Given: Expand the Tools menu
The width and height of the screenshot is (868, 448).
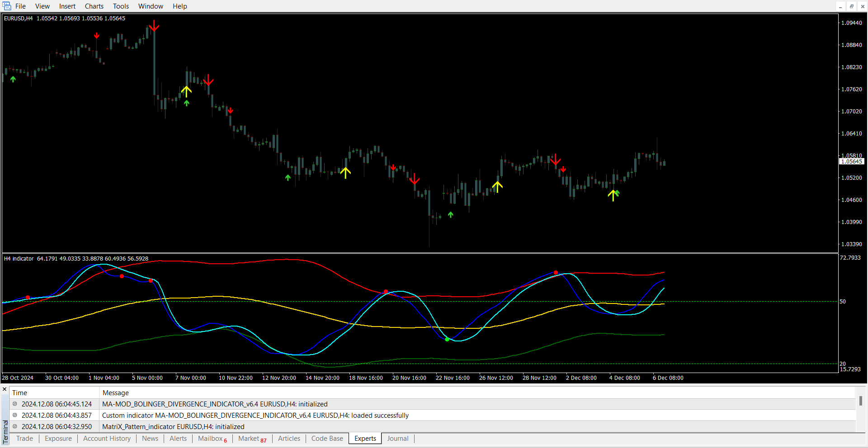Looking at the screenshot, I should (121, 6).
